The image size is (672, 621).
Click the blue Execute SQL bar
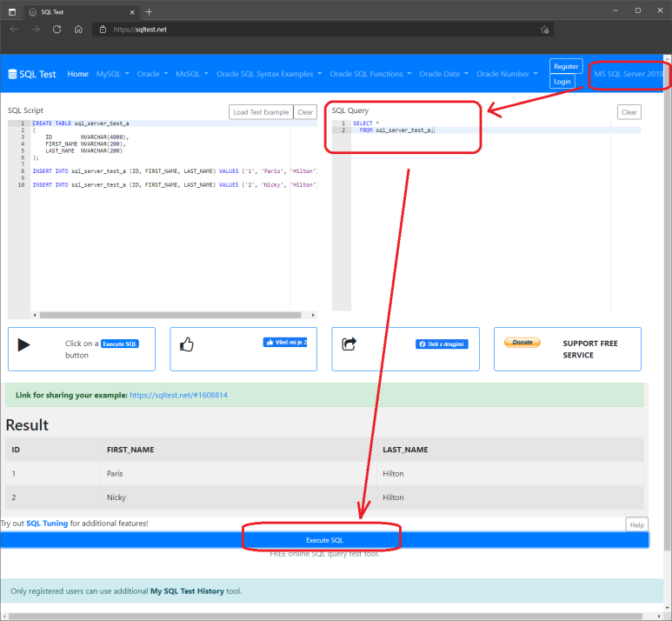pyautogui.click(x=324, y=540)
